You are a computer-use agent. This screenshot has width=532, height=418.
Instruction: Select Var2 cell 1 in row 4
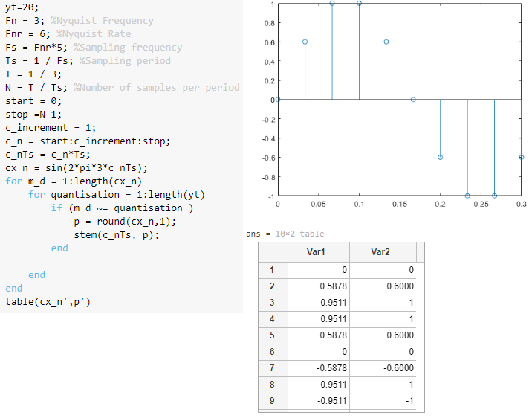383,319
